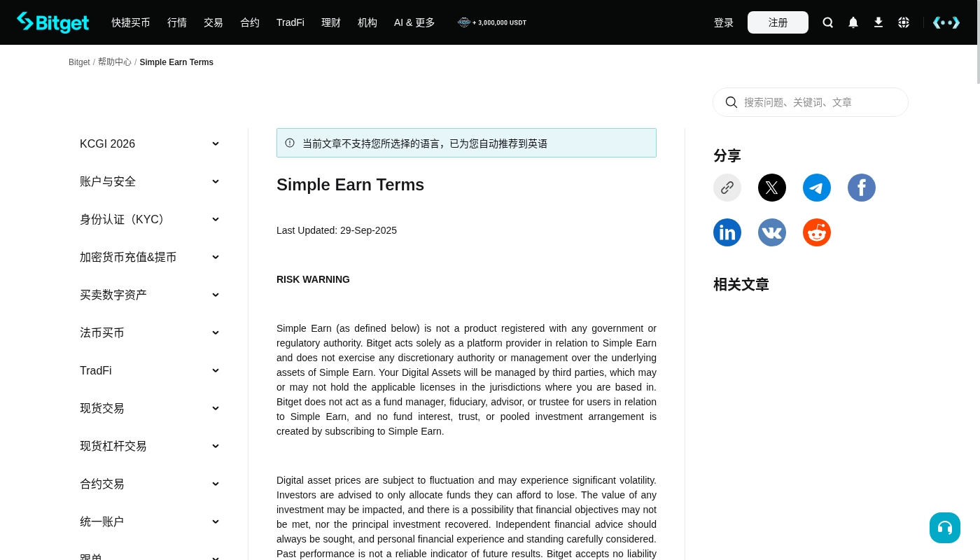
Task: Expand the 合约交易 sidebar section
Action: [x=150, y=484]
